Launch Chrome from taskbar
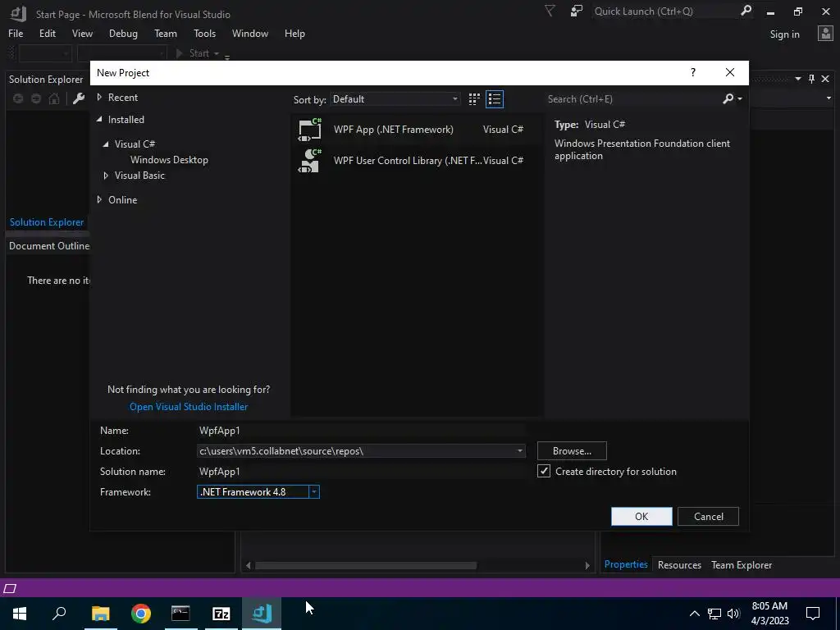 pyautogui.click(x=141, y=614)
